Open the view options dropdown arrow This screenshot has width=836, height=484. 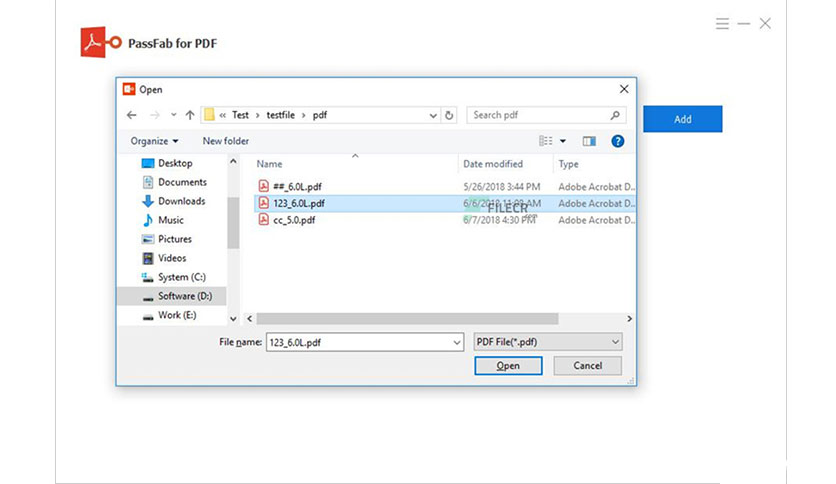(x=562, y=141)
